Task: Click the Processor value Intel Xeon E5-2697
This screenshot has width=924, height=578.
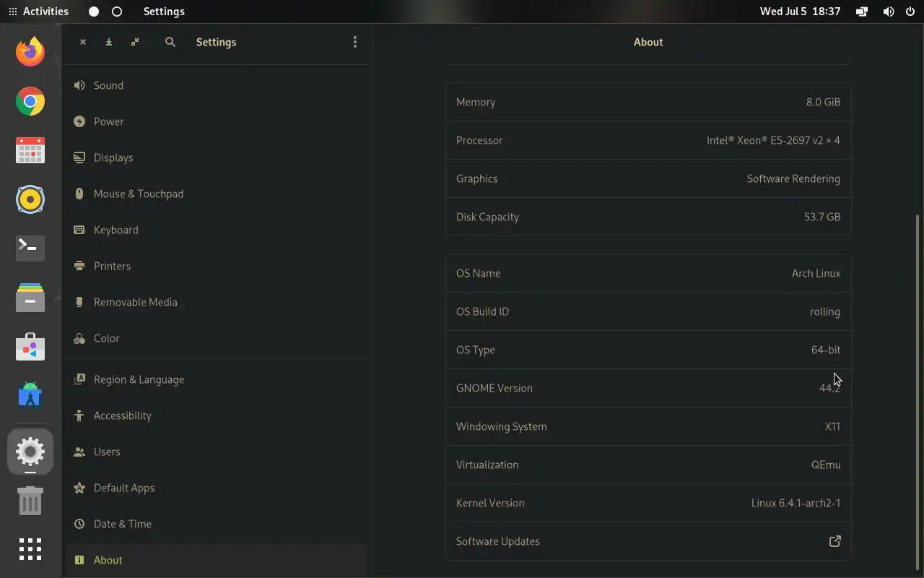Action: coord(773,140)
